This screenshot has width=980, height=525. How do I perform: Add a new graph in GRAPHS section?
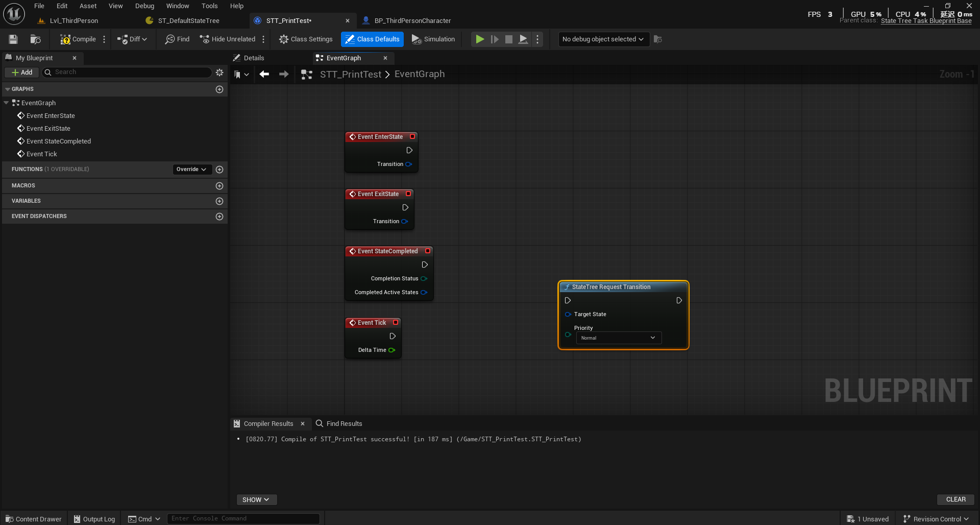pos(219,89)
